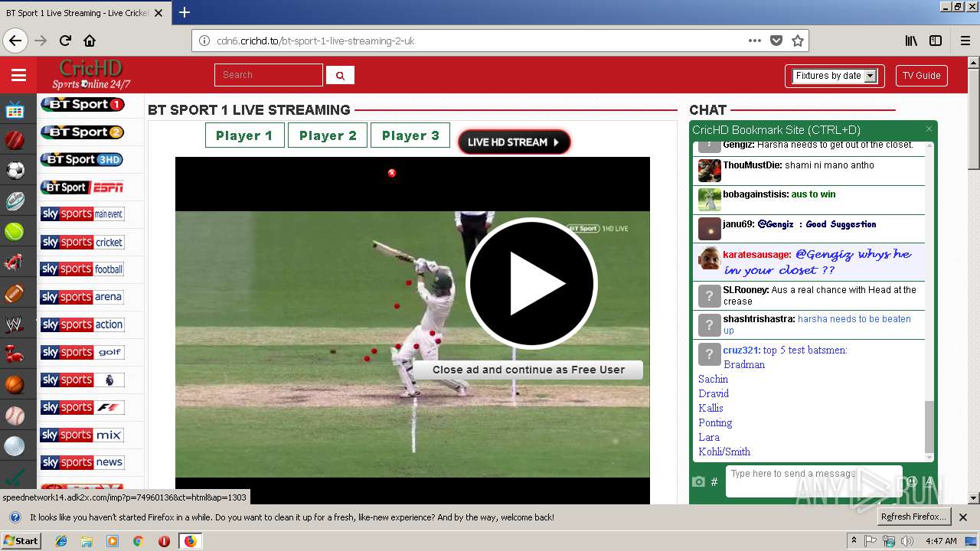Open Sky Sports Cricket channel

82,242
